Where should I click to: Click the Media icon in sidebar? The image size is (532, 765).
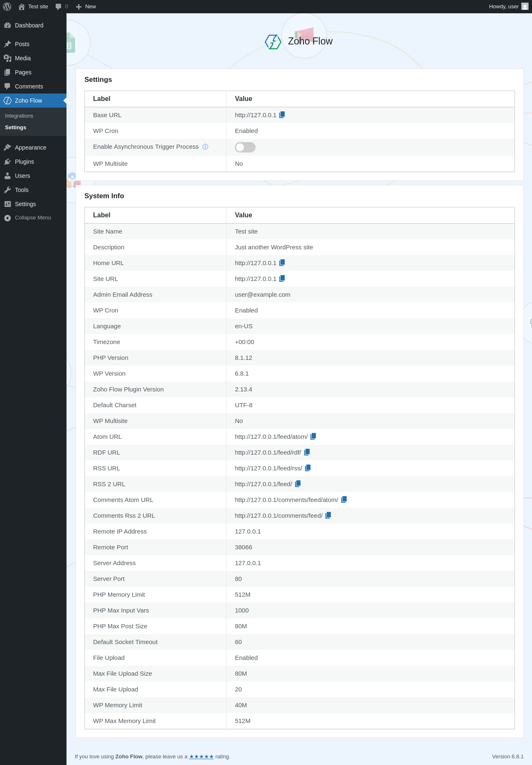click(x=7, y=58)
